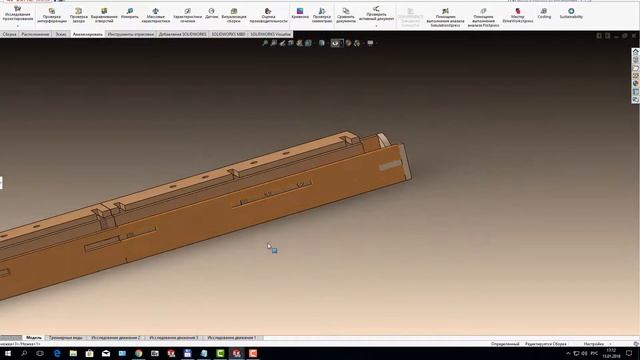
Task: Run Interference Detection (Проверка интерференции)
Action: 52,16
